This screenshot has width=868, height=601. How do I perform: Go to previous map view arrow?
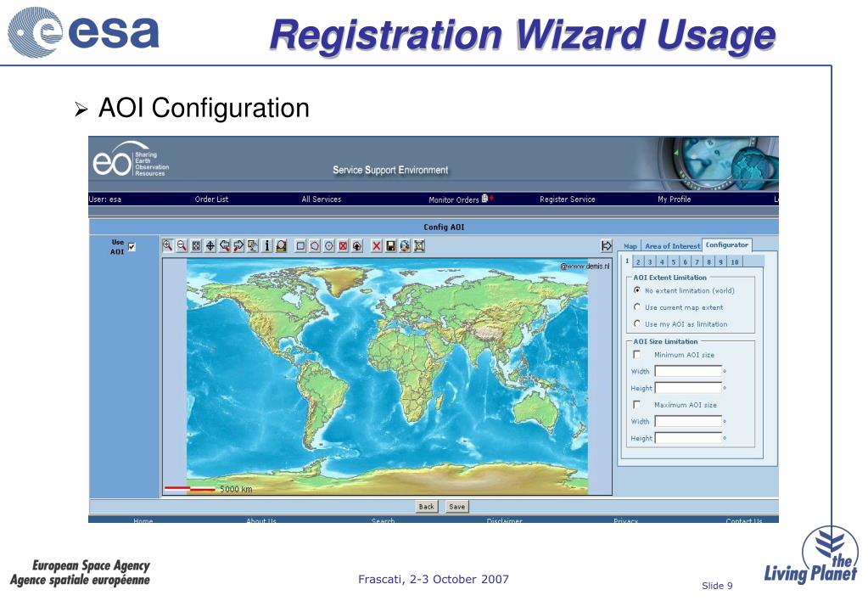click(x=224, y=245)
